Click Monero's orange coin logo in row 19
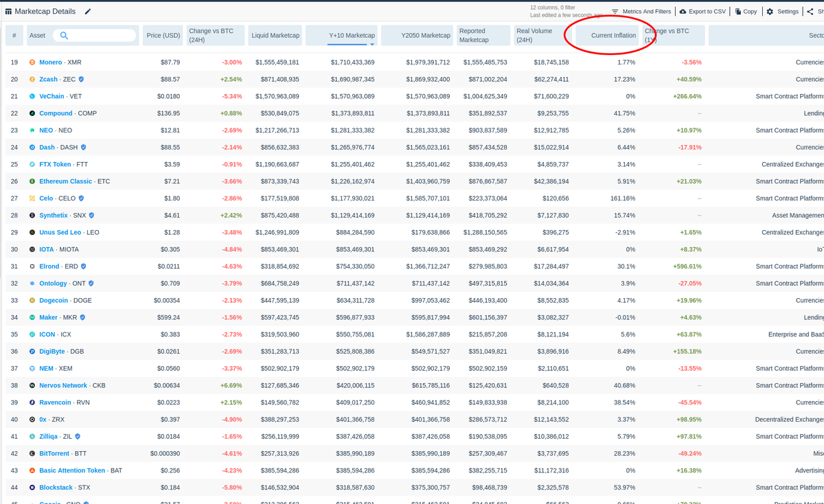The width and height of the screenshot is (824, 504). pyautogui.click(x=32, y=62)
